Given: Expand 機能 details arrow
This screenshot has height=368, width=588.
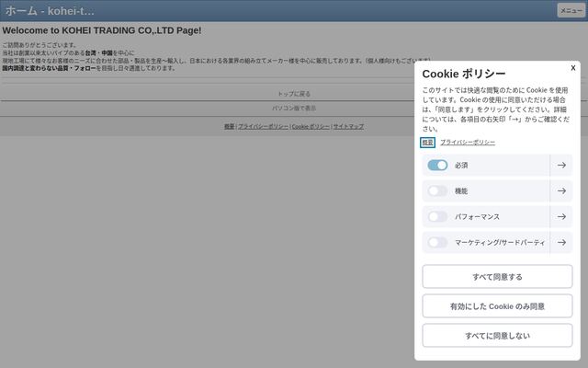Looking at the screenshot, I should [x=561, y=190].
